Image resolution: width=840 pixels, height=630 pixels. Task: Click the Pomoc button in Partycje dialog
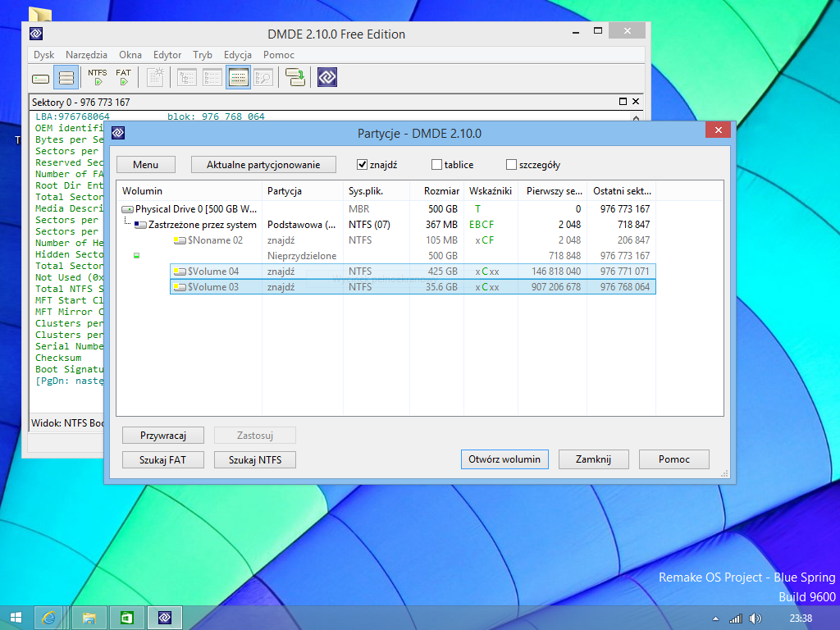[674, 459]
